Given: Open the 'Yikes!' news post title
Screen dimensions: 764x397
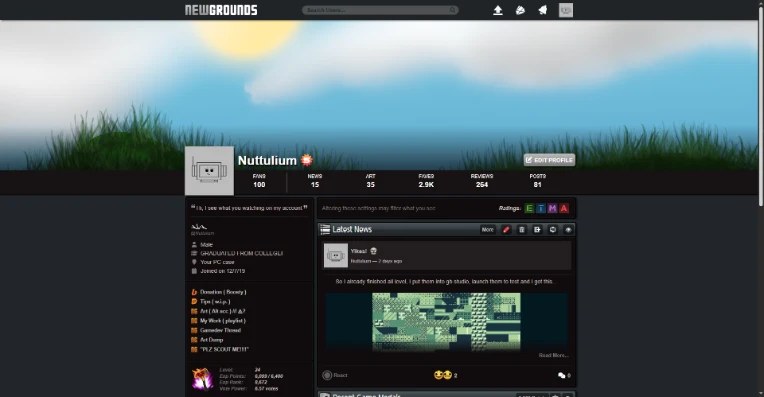Looking at the screenshot, I should [x=359, y=251].
